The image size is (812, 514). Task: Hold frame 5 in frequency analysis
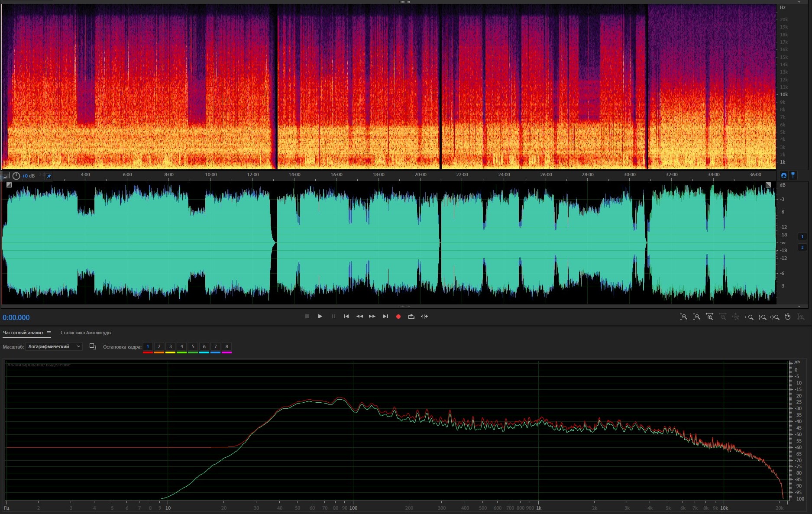(193, 347)
